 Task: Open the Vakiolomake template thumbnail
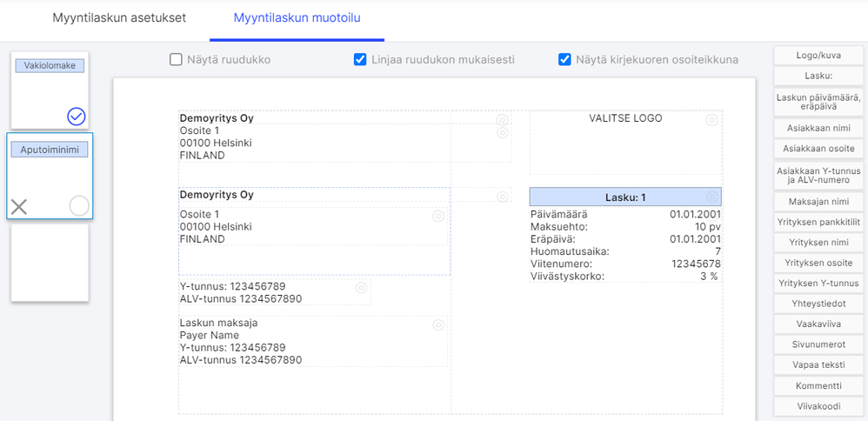50,90
